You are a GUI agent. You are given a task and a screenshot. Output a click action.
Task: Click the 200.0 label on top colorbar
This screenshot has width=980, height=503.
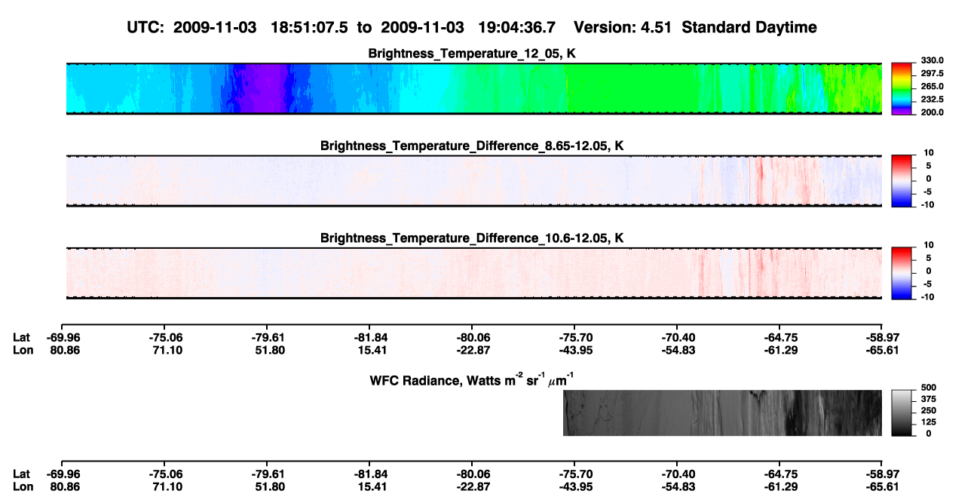coord(930,112)
